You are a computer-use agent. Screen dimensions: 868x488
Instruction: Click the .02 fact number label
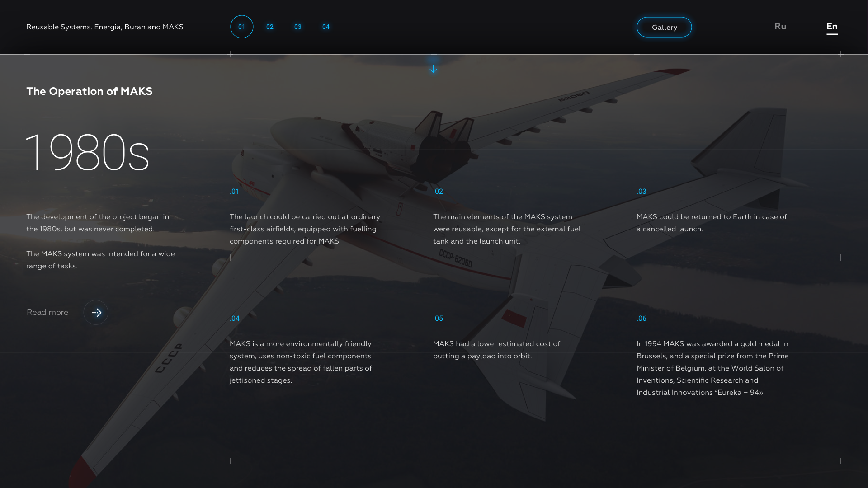pos(438,192)
